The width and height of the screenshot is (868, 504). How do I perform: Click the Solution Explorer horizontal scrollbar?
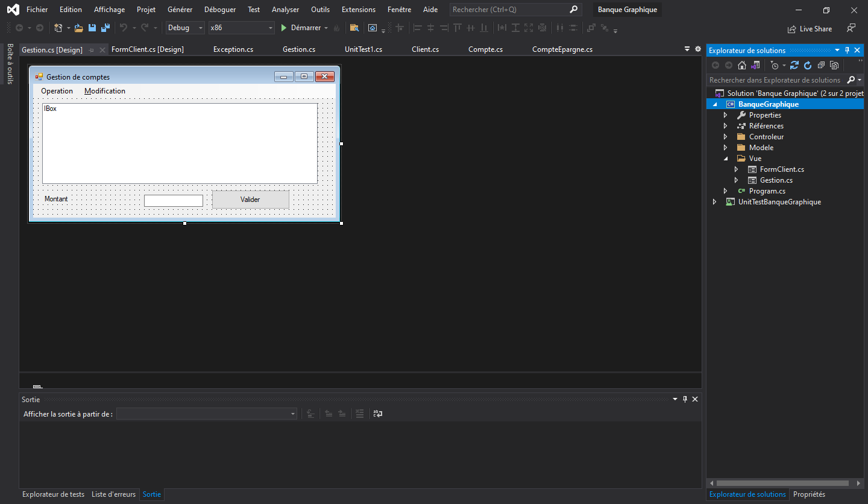pos(782,483)
